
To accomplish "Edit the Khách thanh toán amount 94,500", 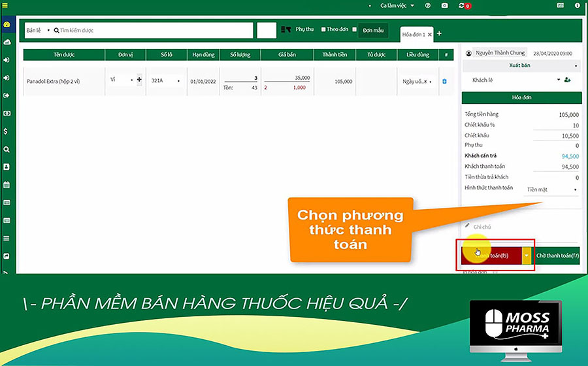I will click(x=556, y=167).
